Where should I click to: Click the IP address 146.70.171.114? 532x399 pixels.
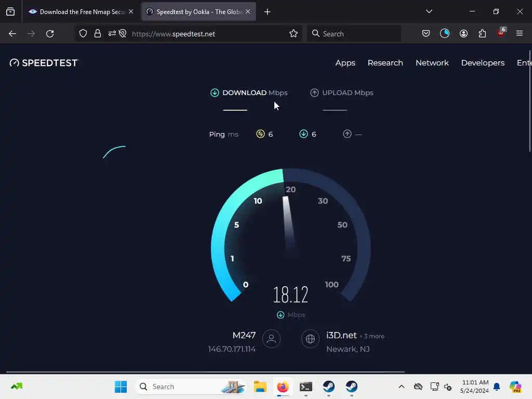(x=232, y=349)
